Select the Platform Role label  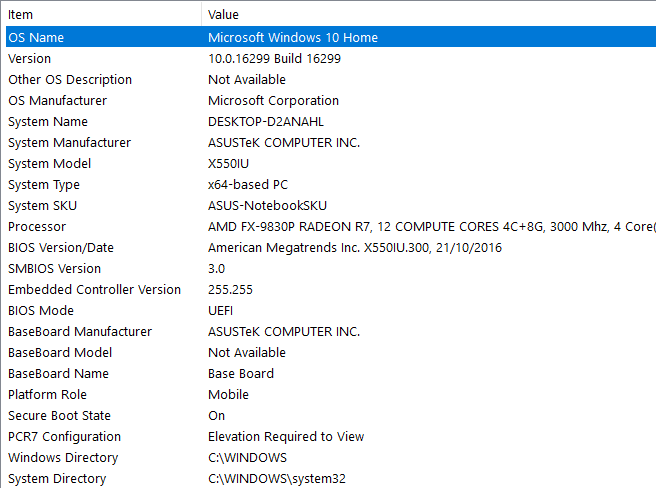(47, 394)
